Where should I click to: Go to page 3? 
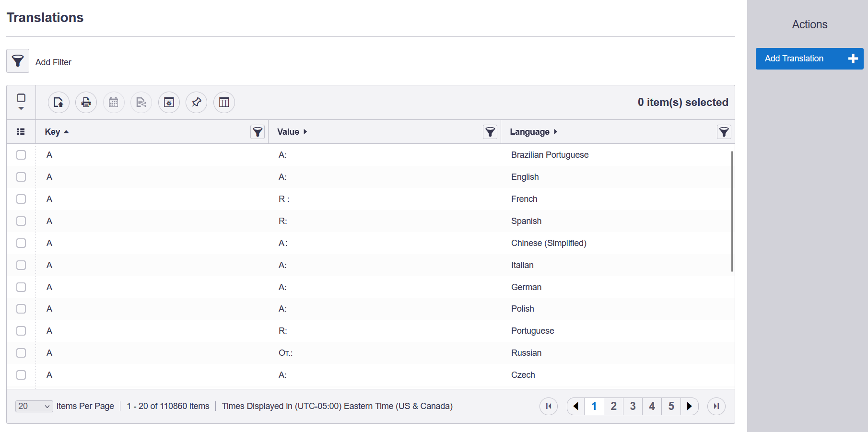coord(633,406)
